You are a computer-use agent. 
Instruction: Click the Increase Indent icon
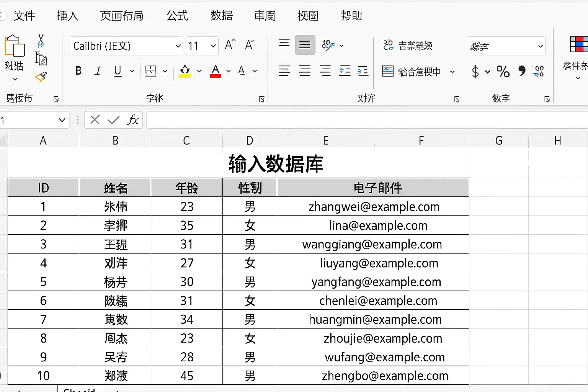[x=363, y=71]
